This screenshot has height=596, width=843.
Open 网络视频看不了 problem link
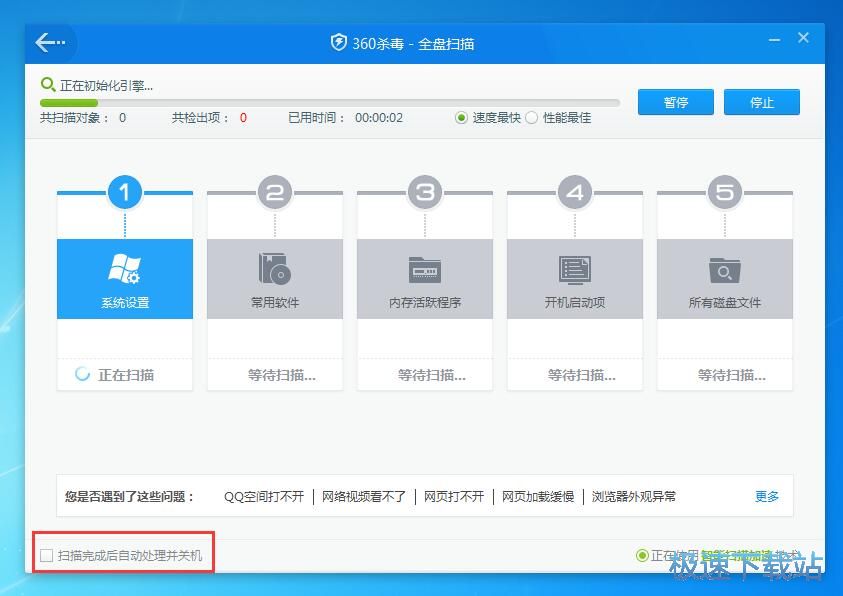[364, 496]
